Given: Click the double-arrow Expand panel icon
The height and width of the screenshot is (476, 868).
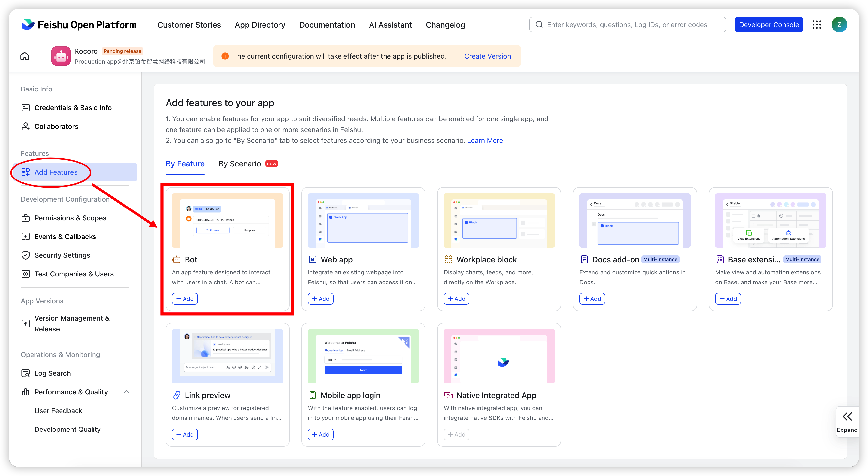Looking at the screenshot, I should point(847,417).
